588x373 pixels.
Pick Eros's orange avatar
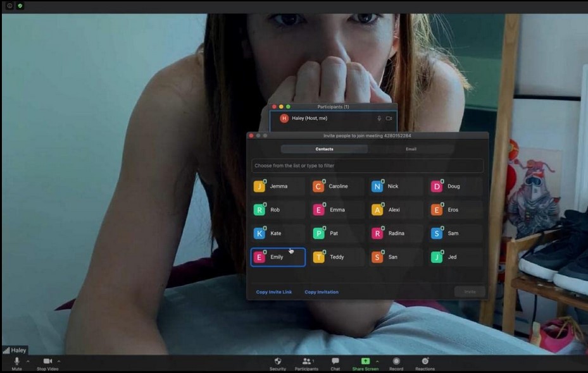pyautogui.click(x=437, y=210)
